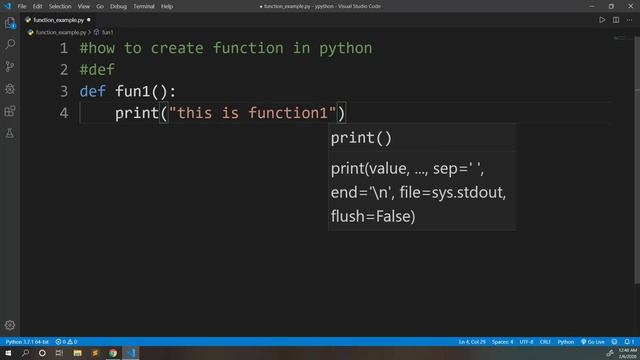640x360 pixels.
Task: Click line number 3 in the gutter
Action: pyautogui.click(x=64, y=91)
